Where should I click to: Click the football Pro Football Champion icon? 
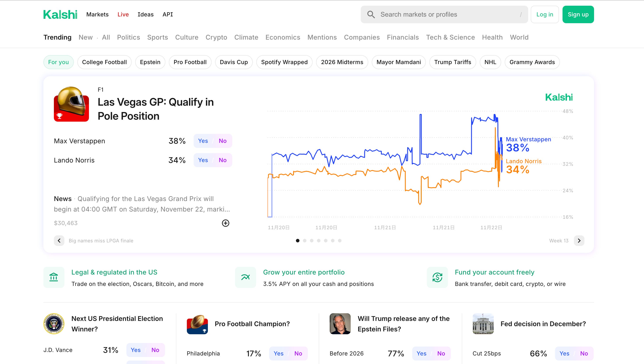[x=197, y=324]
